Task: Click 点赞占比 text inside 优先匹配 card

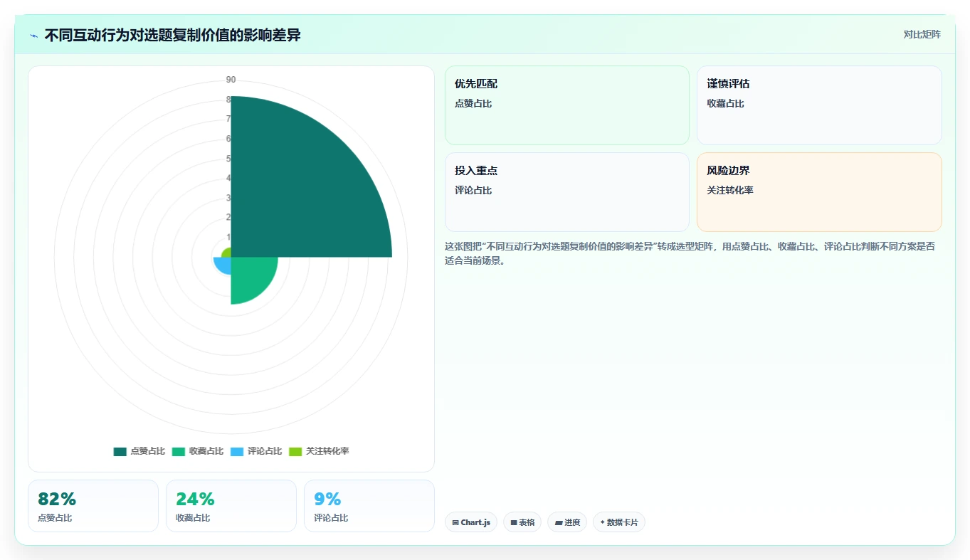Action: 473,104
